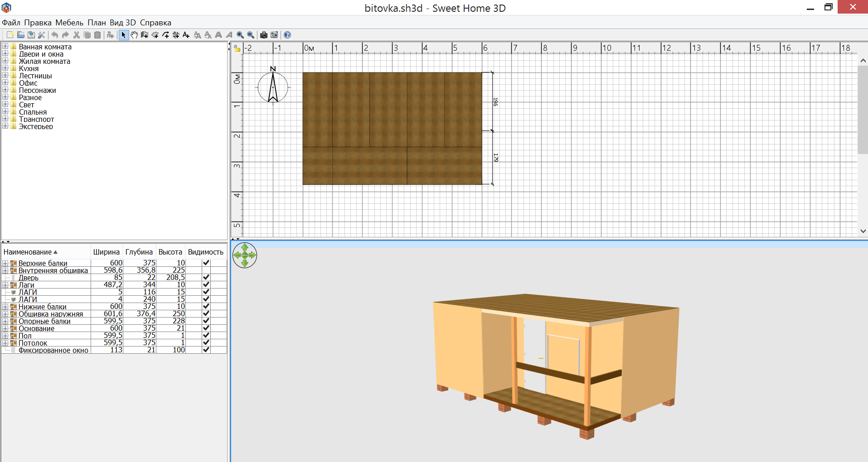Click the plan vertical scrollbar thumb

coord(863,109)
